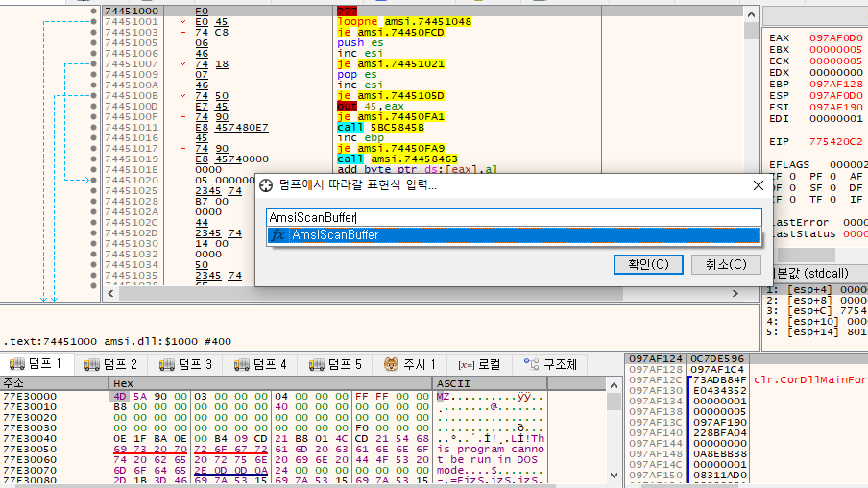Screen dimensions: 868x488
Task: Click the .text:74451000 amsi.dll info line
Action: [117, 341]
